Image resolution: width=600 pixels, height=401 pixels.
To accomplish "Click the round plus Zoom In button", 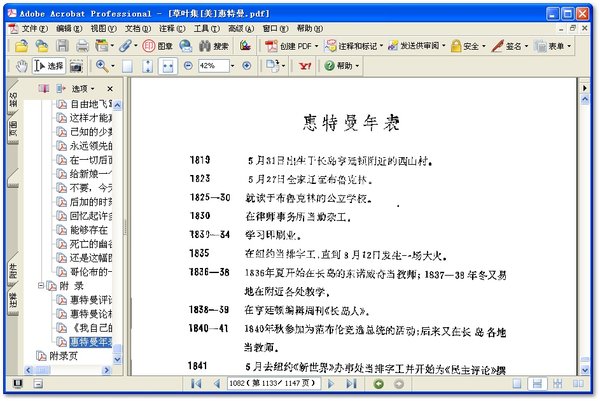I will [247, 66].
